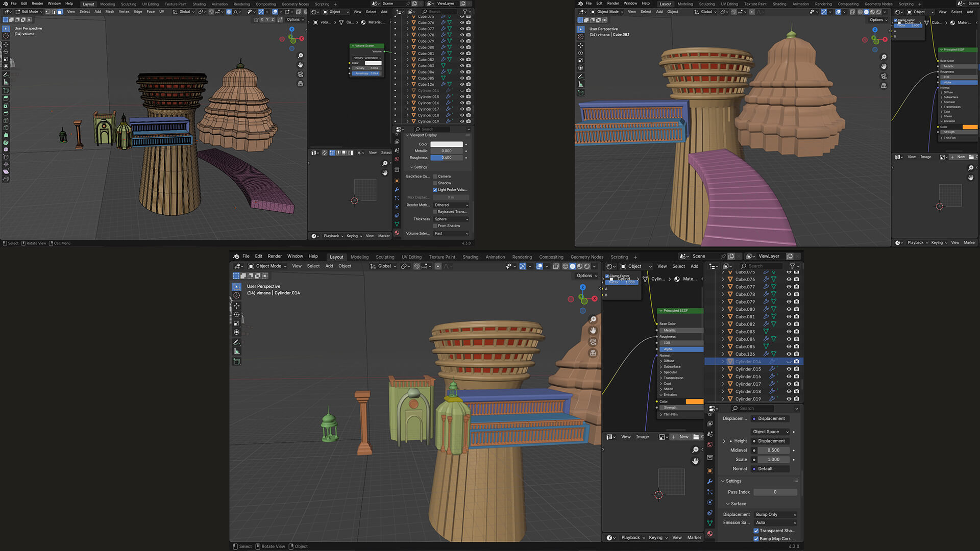Image resolution: width=980 pixels, height=551 pixels.
Task: Open Render Method Dithered dropdown in Edit Mode window
Action: pos(451,205)
